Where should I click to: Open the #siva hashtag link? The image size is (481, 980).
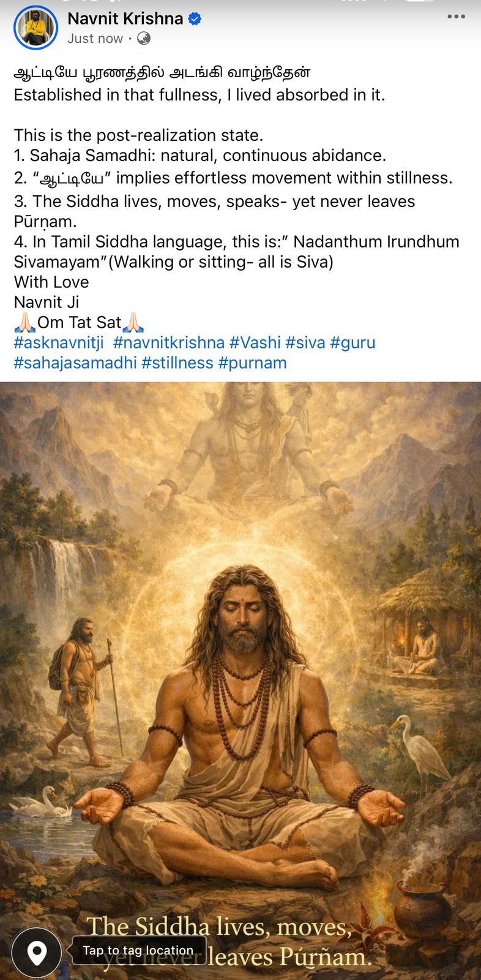pos(305,342)
